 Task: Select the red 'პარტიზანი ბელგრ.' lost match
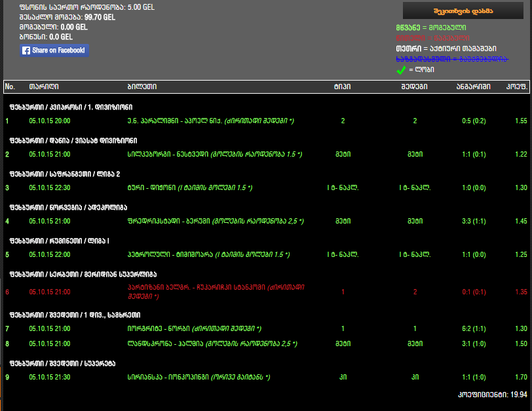[216, 292]
